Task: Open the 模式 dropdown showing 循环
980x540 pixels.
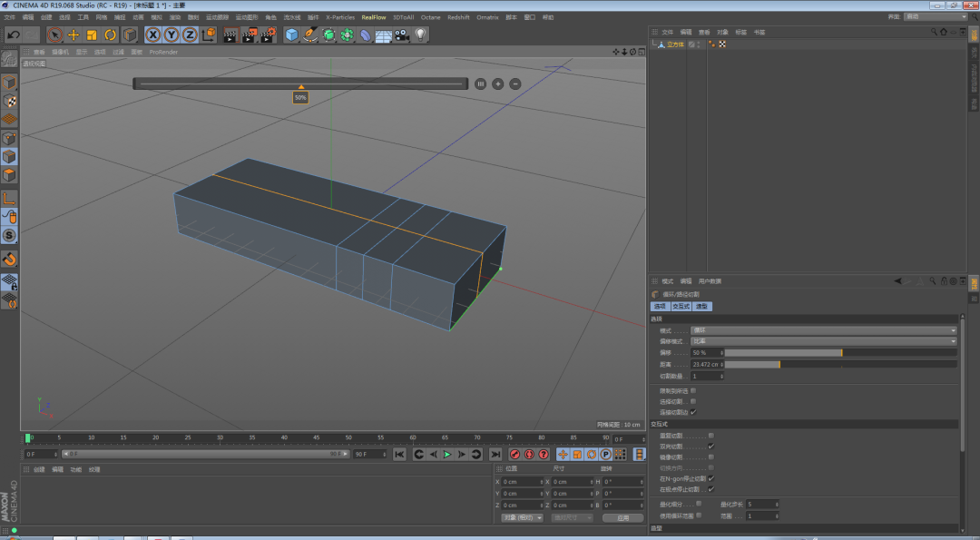Action: 823,330
